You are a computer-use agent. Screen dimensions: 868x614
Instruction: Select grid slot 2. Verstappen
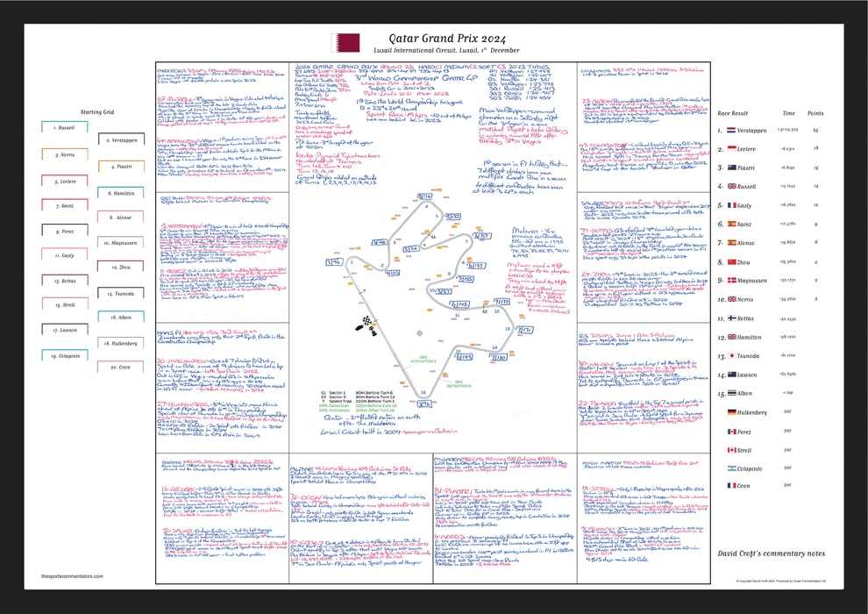121,139
